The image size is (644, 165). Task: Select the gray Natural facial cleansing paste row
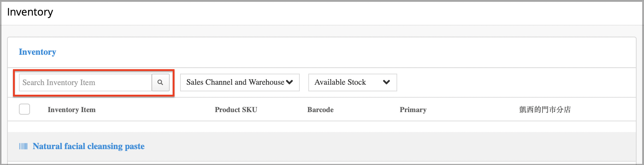click(x=322, y=147)
